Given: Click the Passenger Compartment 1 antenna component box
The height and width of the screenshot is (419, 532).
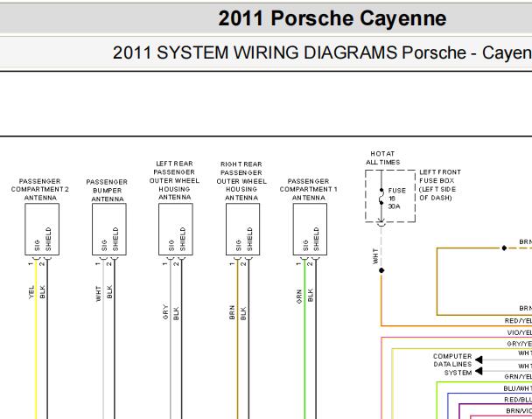Looking at the screenshot, I should point(310,229).
